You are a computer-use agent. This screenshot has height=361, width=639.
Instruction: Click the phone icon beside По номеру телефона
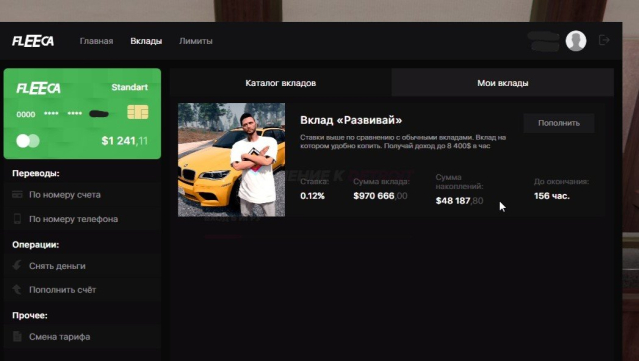click(17, 219)
